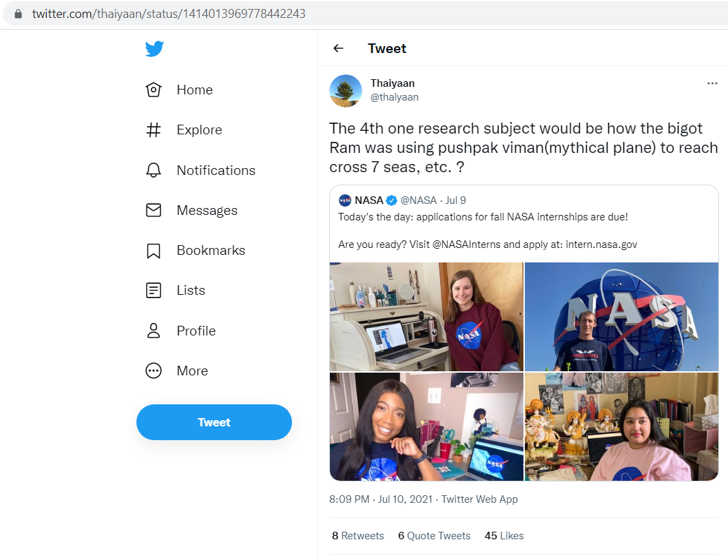Open the Bookmarks icon
Screen dimensions: 728x560
click(x=154, y=251)
